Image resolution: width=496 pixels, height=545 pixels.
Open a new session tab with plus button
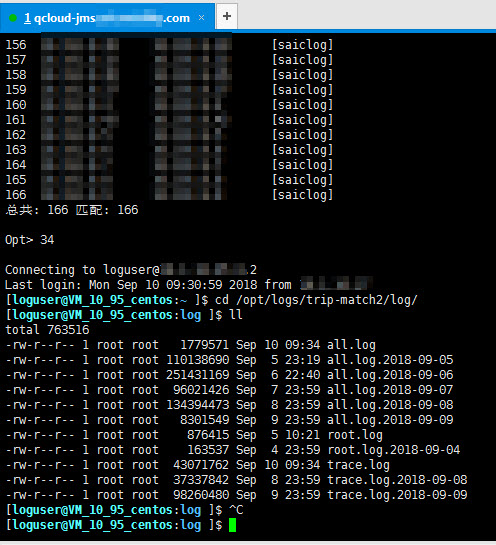coord(227,16)
